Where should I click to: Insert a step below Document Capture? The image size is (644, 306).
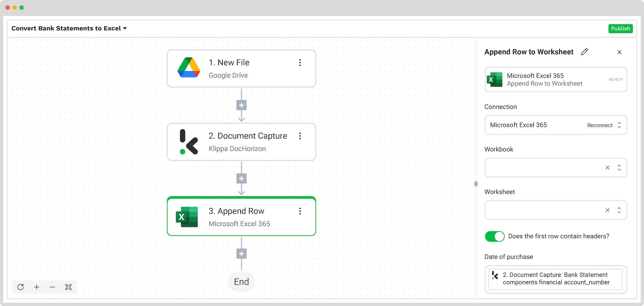tap(241, 179)
